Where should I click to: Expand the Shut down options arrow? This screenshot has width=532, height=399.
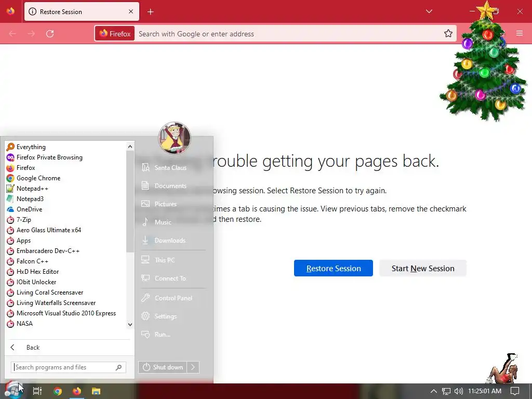pos(193,367)
